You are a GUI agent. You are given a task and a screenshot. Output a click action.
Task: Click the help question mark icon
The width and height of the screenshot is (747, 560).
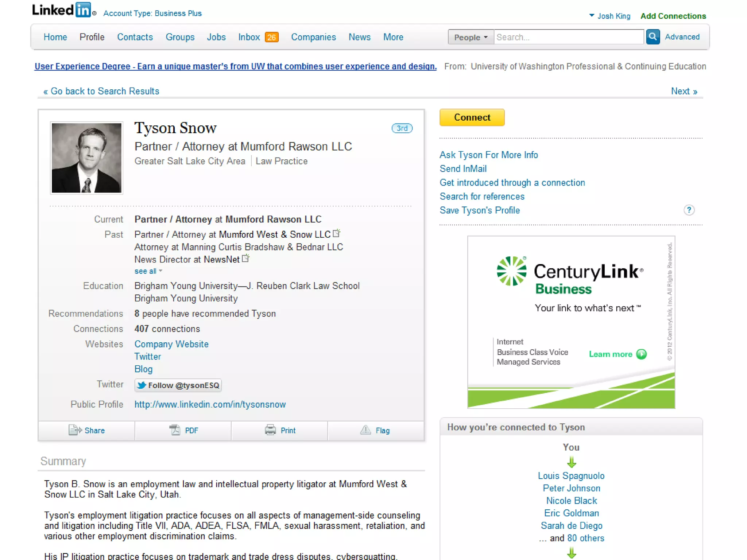click(x=689, y=210)
